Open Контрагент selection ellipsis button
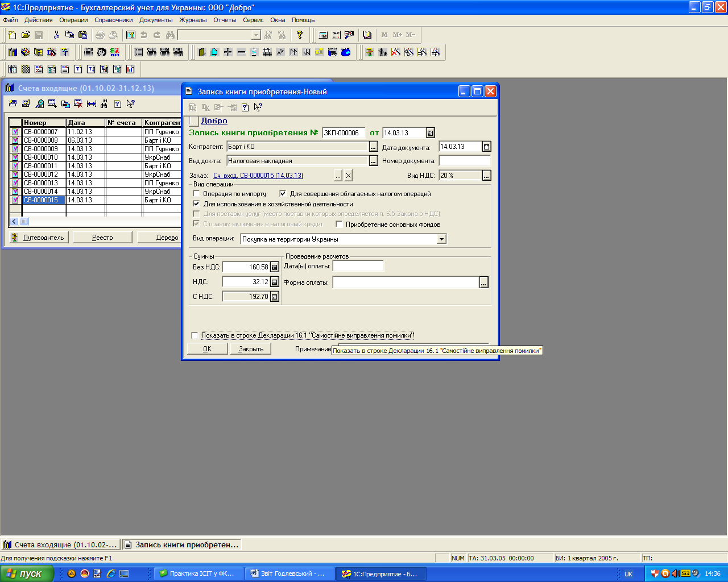 tap(373, 147)
